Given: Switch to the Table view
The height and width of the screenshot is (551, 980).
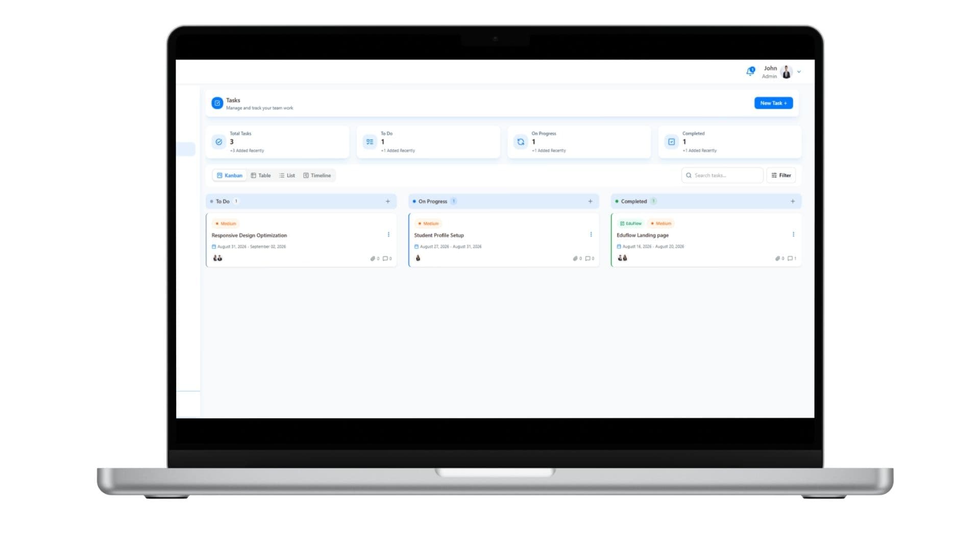Looking at the screenshot, I should [261, 176].
